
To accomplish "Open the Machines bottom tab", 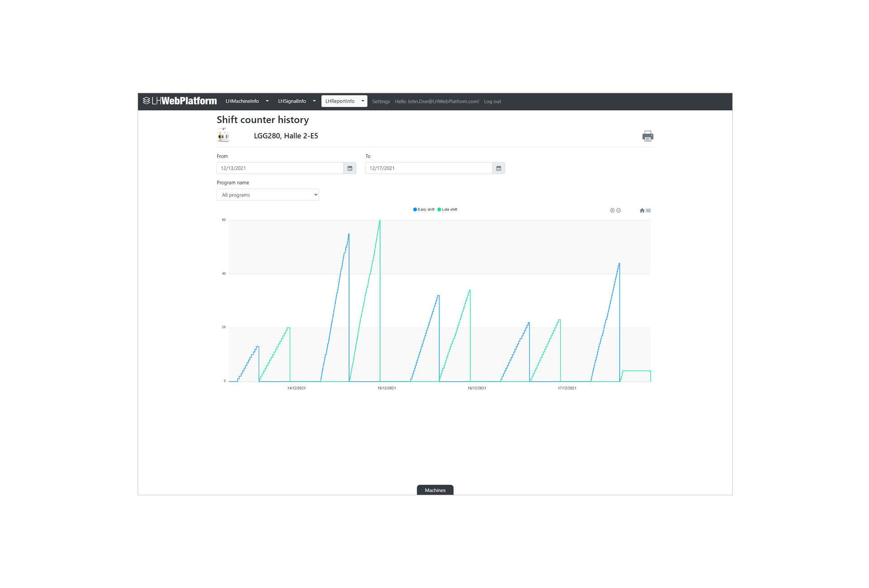I will click(434, 490).
